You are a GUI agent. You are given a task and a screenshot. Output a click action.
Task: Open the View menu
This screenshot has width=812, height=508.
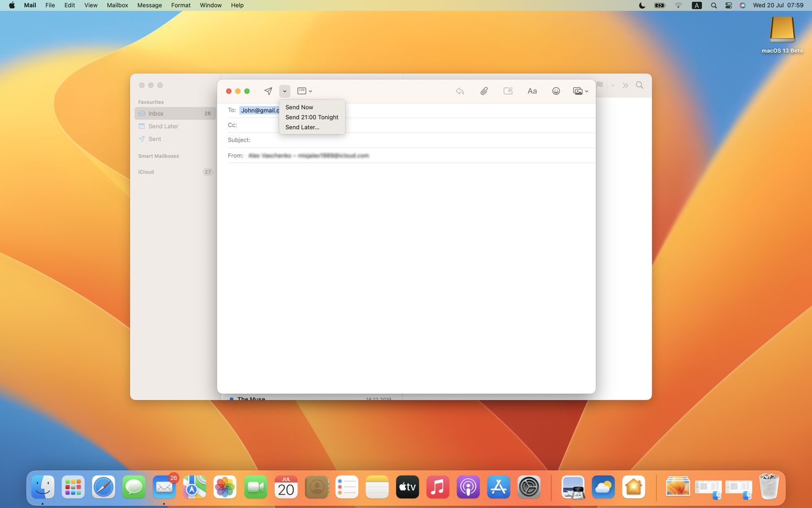point(91,5)
